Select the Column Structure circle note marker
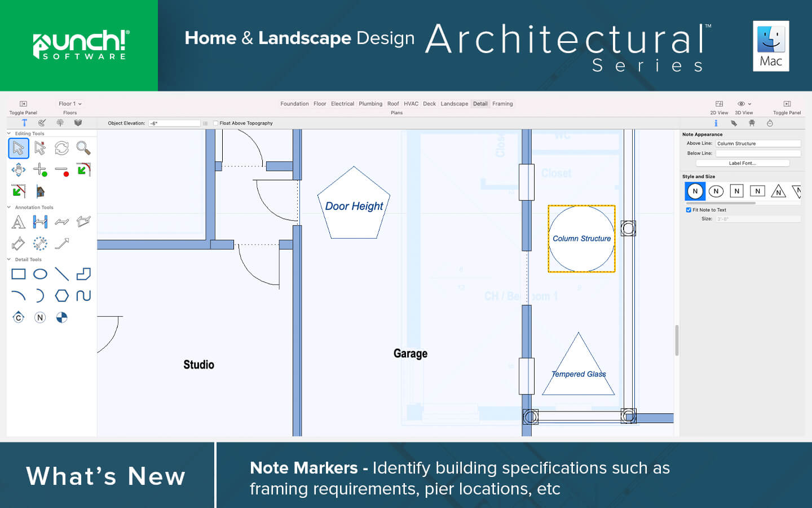Image resolution: width=812 pixels, height=508 pixels. click(581, 239)
